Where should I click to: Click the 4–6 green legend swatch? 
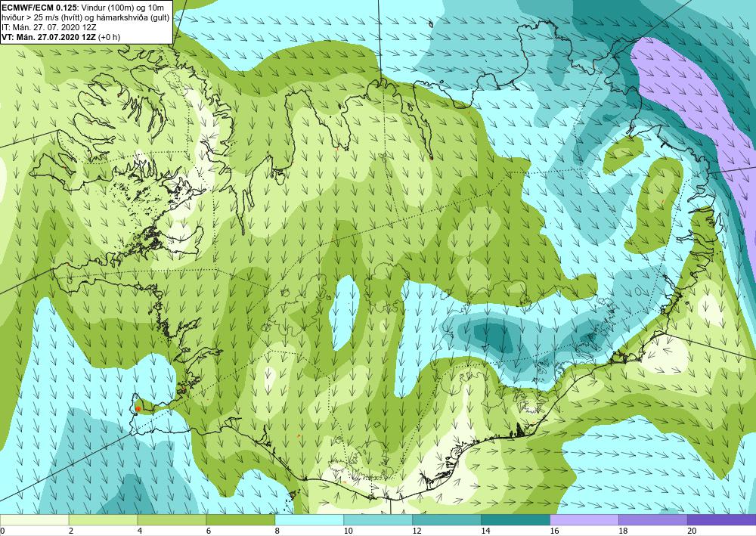point(172,520)
